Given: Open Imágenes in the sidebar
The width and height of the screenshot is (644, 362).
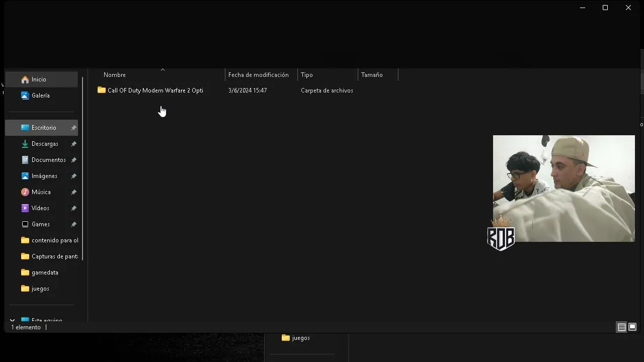Looking at the screenshot, I should point(42,176).
